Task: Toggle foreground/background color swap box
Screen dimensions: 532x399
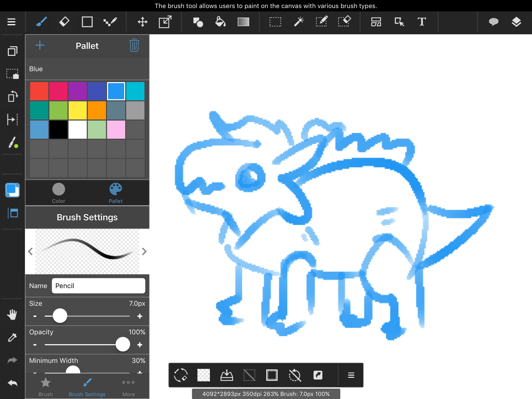Action: [x=12, y=190]
